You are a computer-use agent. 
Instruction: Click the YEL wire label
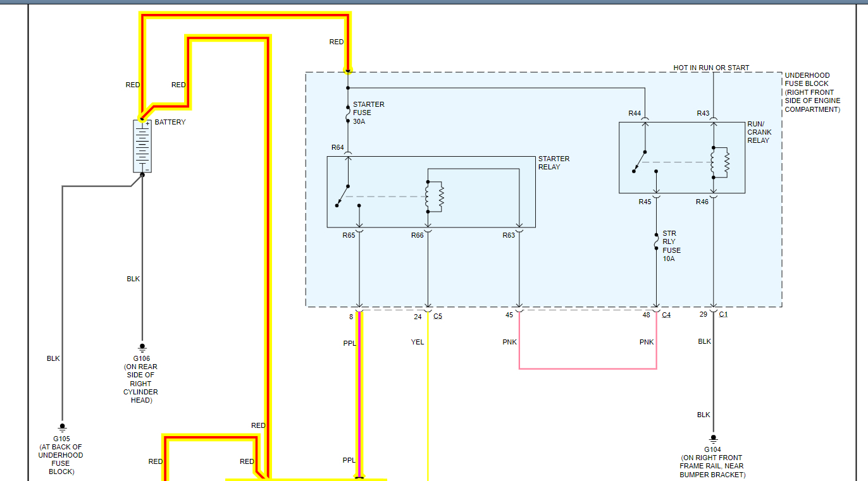click(418, 342)
